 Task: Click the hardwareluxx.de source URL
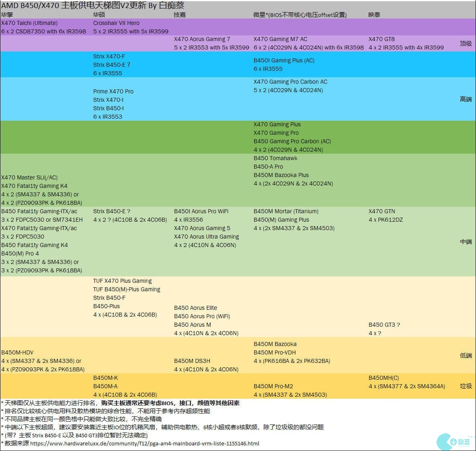pyautogui.click(x=144, y=443)
